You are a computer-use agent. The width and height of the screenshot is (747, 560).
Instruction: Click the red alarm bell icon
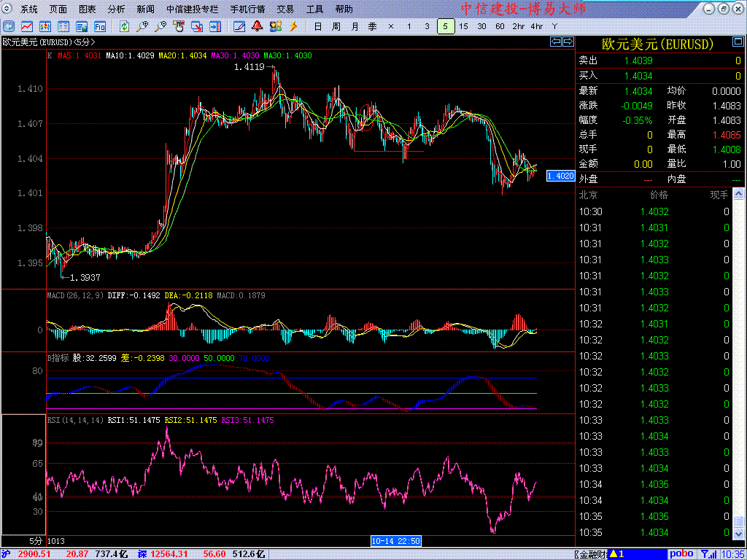click(x=257, y=27)
